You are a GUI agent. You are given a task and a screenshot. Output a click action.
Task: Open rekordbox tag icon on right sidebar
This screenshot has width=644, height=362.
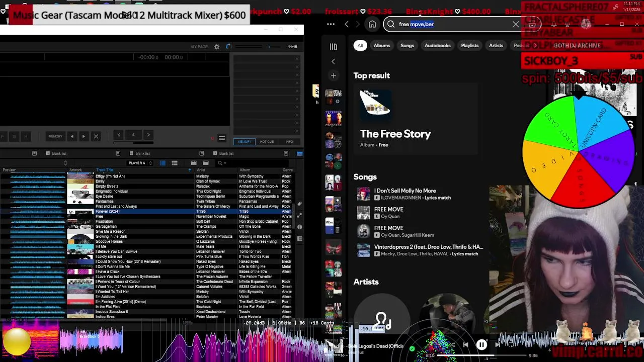(x=299, y=204)
